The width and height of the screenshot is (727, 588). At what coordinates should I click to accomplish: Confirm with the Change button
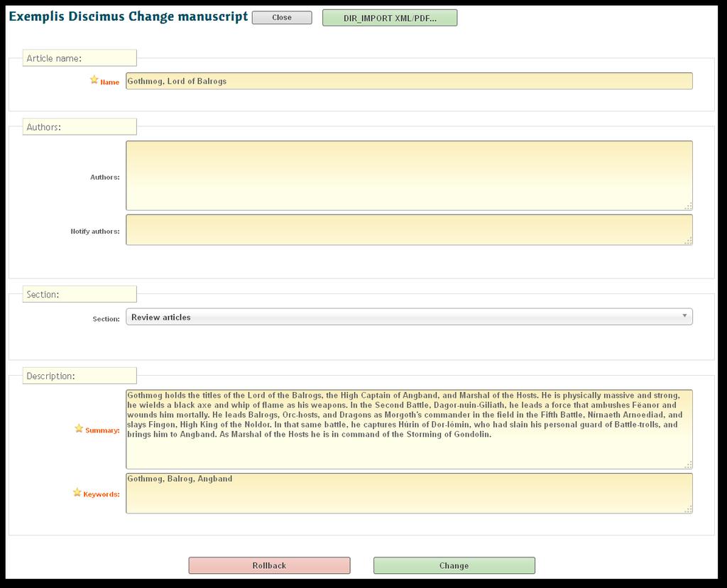click(x=454, y=565)
